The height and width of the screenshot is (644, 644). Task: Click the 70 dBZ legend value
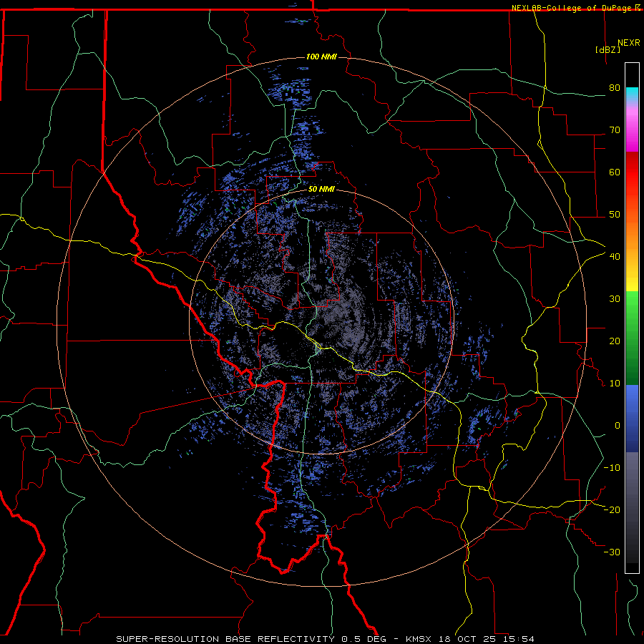(615, 130)
